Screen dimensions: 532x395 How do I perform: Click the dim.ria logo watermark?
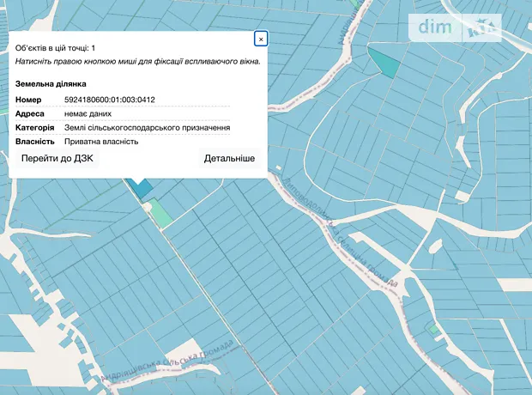tap(455, 27)
